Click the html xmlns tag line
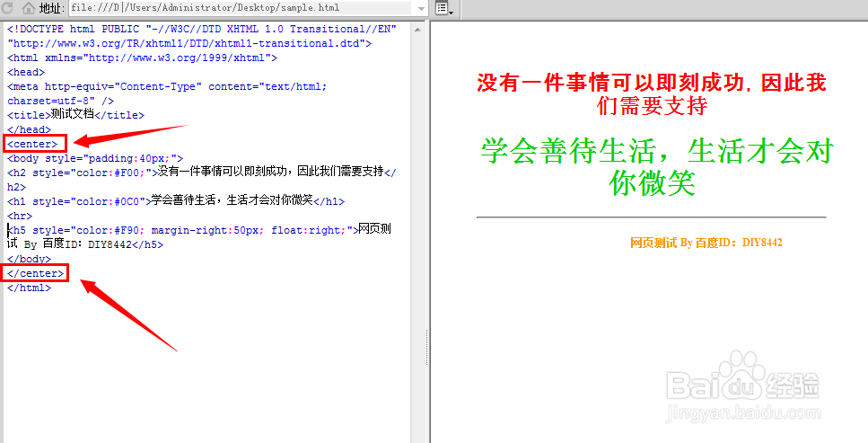The width and height of the screenshot is (868, 443). [142, 58]
